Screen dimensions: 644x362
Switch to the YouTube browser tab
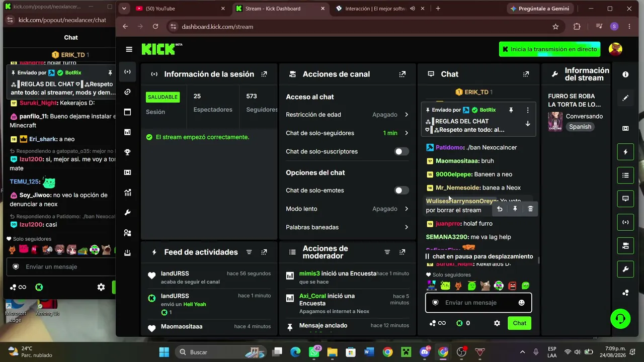181,9
